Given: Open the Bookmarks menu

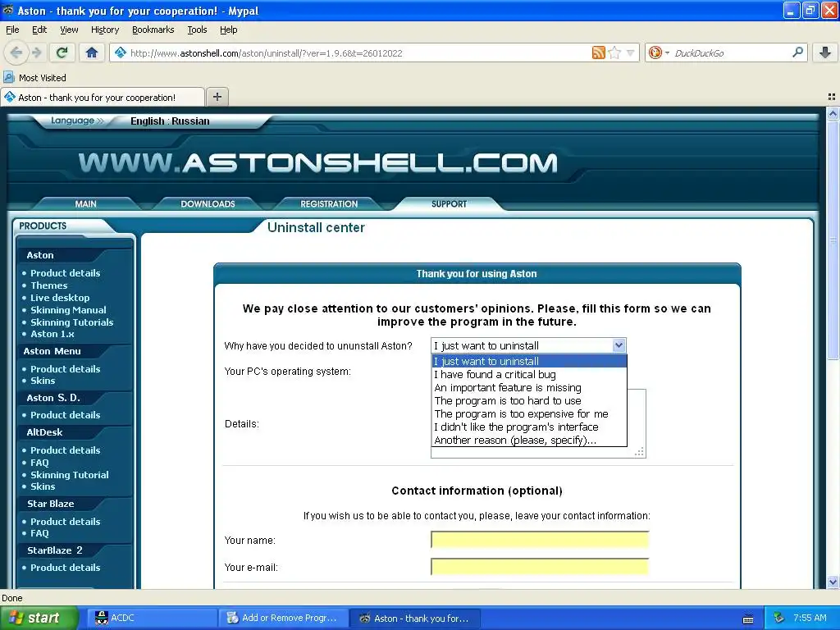Looking at the screenshot, I should coord(153,30).
